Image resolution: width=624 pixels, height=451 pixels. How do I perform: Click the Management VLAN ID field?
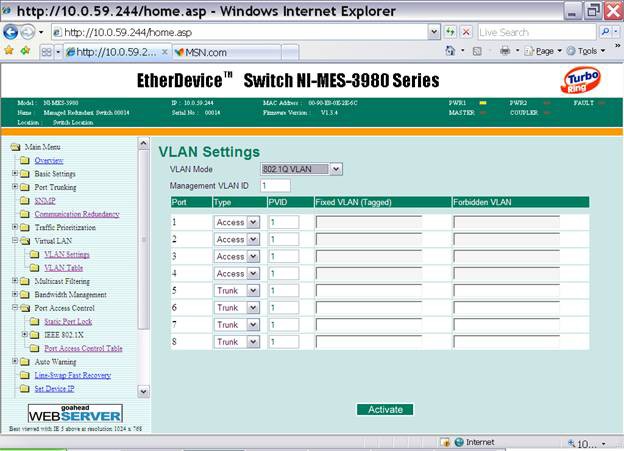275,185
